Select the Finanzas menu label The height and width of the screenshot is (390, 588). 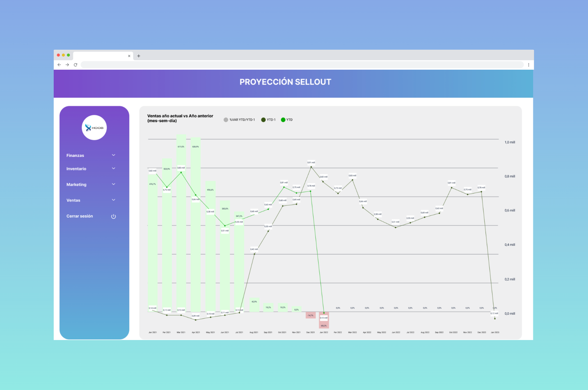coord(75,155)
